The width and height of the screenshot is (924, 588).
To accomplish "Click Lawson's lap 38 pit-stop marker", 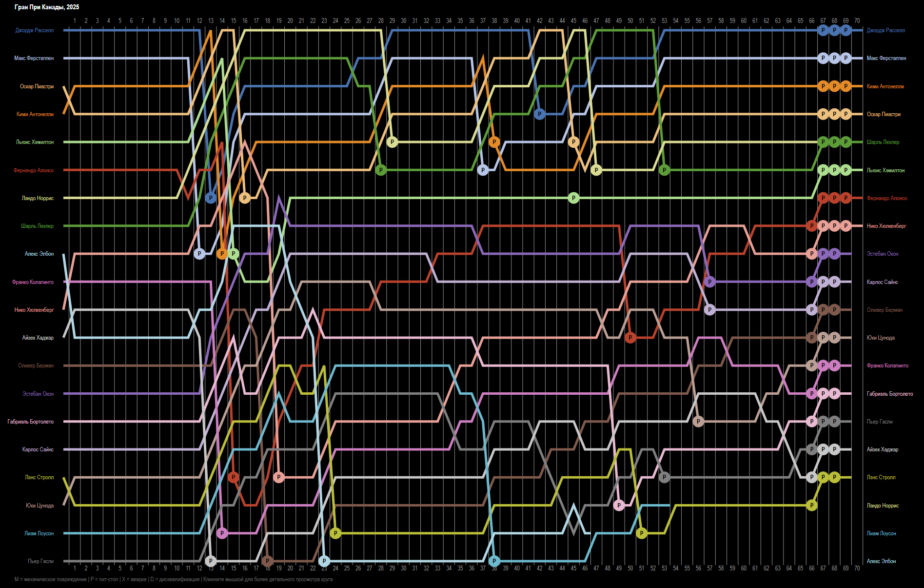I will click(x=494, y=561).
